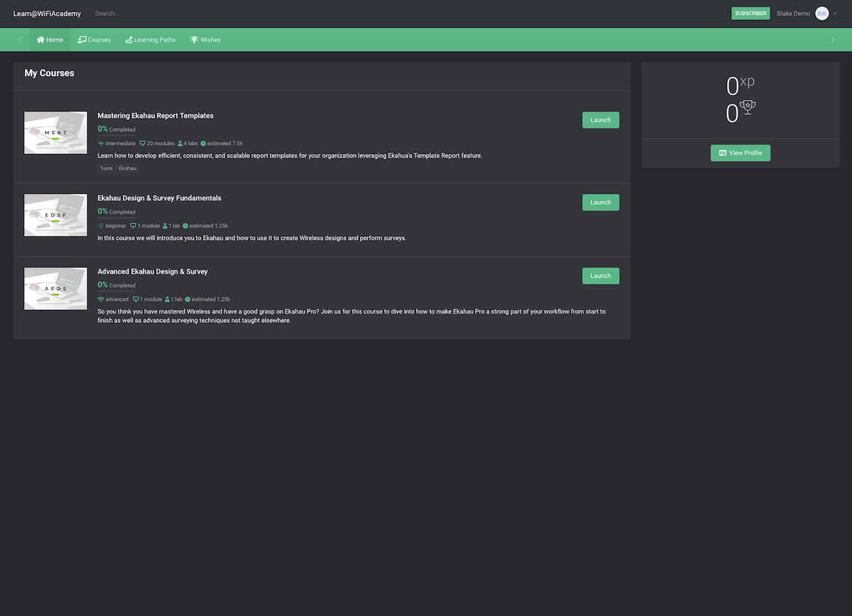The height and width of the screenshot is (616, 852).
Task: Click the Learning Paths icon
Action: point(129,40)
